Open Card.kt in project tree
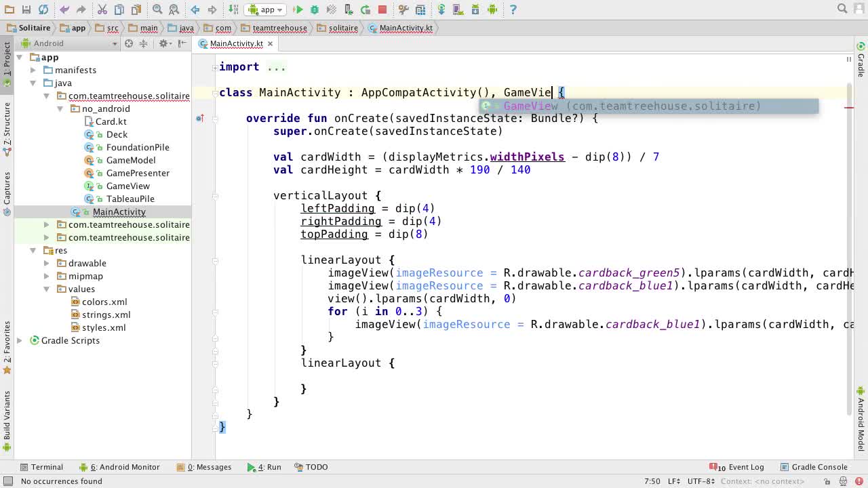Viewport: 868px width, 488px height. click(x=106, y=121)
